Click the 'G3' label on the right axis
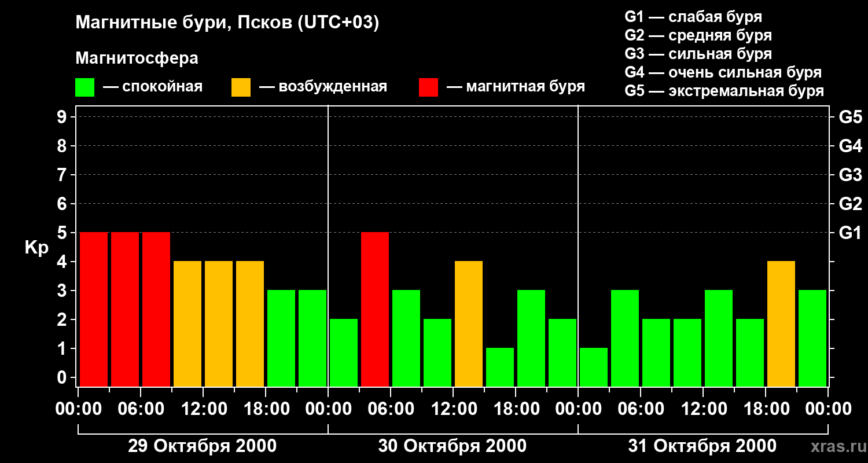The height and width of the screenshot is (463, 868). (850, 175)
